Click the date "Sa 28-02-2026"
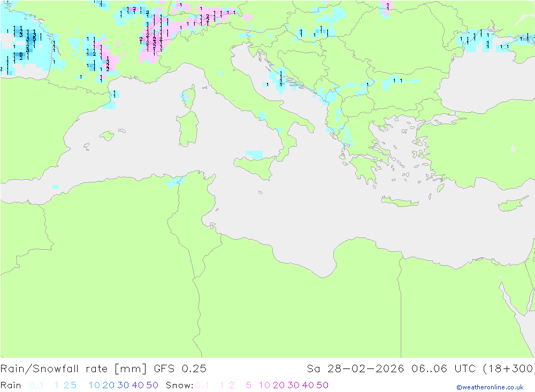The height and width of the screenshot is (392, 535). pyautogui.click(x=356, y=369)
